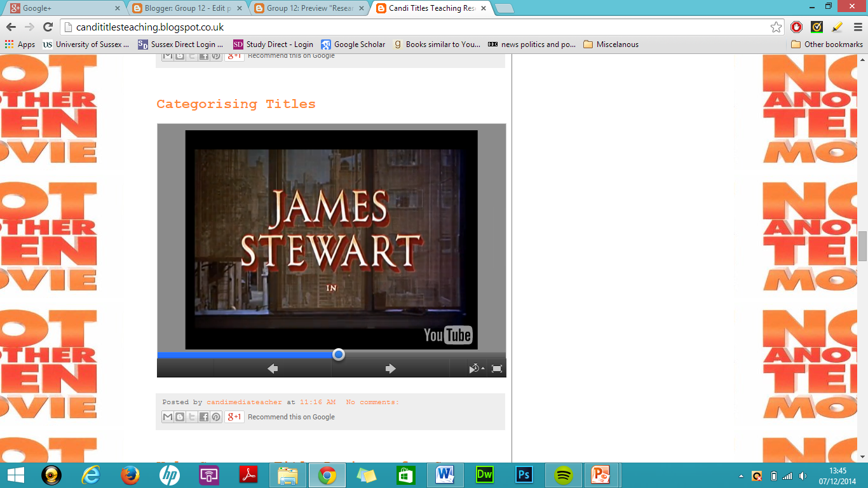This screenshot has width=868, height=488.
Task: Open Adobe Reader from the taskbar
Action: coord(248,475)
